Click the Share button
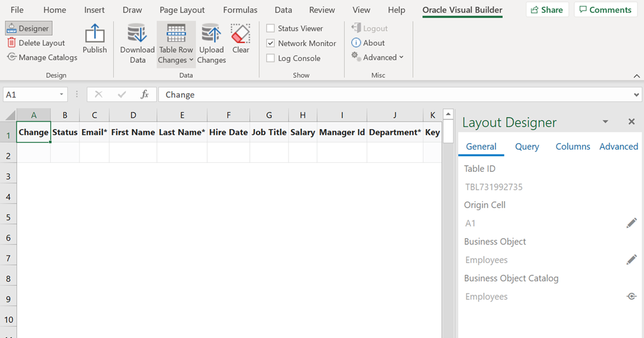 coord(547,10)
